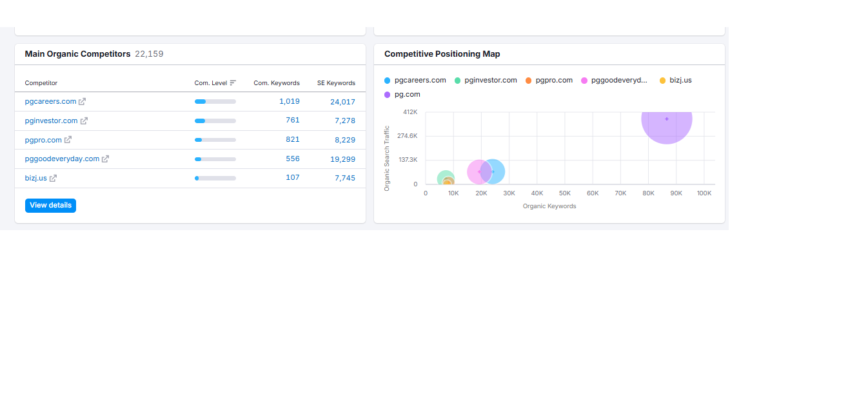Toggle pgpro.com legend item in map

click(x=549, y=81)
